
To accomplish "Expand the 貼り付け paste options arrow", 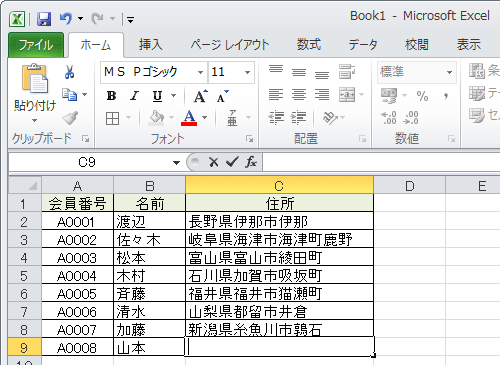I will pos(34,120).
